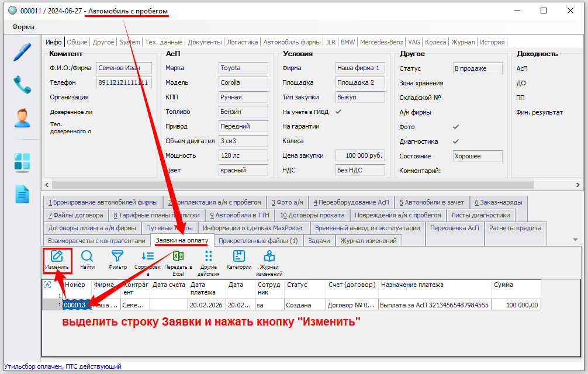The width and height of the screenshot is (588, 374).
Task: Expand the tab overflow arrow beside Расчеты кредита
Action: click(575, 240)
